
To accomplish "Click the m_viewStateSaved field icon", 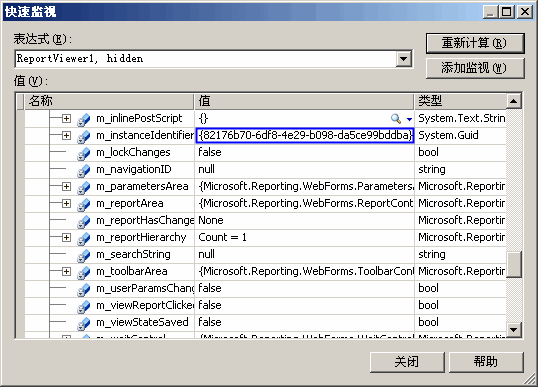I will [x=84, y=323].
